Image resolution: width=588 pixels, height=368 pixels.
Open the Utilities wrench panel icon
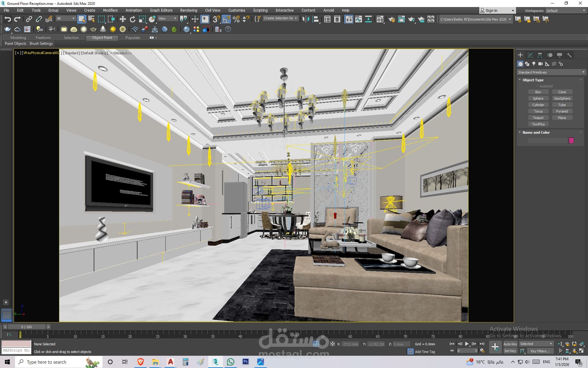569,55
